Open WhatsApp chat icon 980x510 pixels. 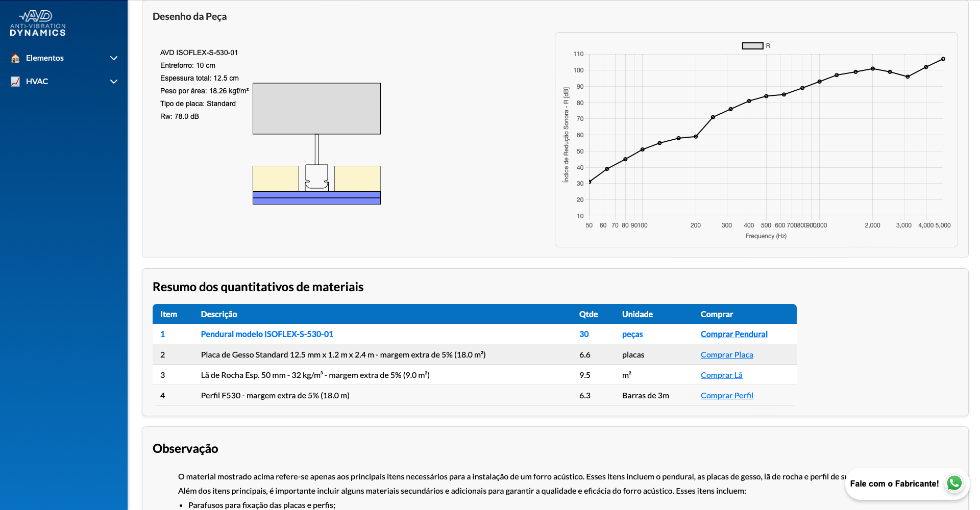click(x=954, y=483)
